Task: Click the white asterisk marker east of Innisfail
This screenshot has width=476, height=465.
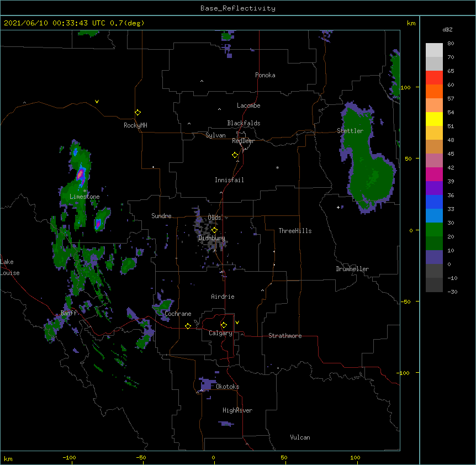Action: (x=277, y=167)
